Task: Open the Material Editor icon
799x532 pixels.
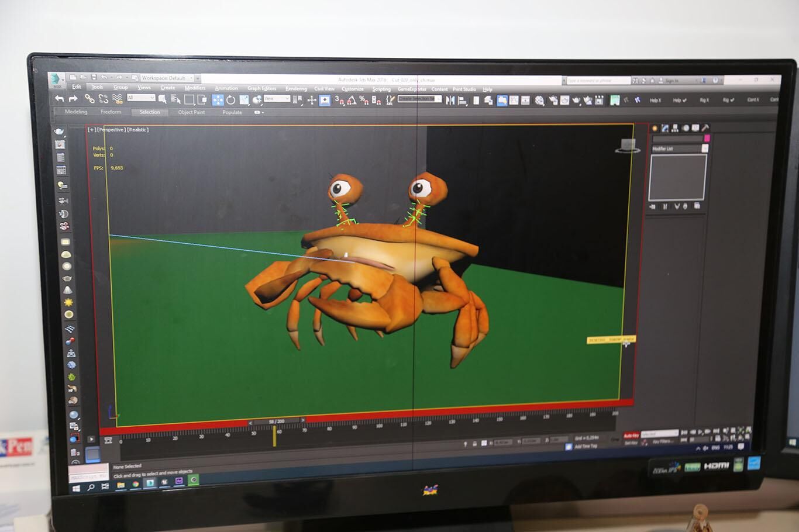Action: [x=539, y=101]
